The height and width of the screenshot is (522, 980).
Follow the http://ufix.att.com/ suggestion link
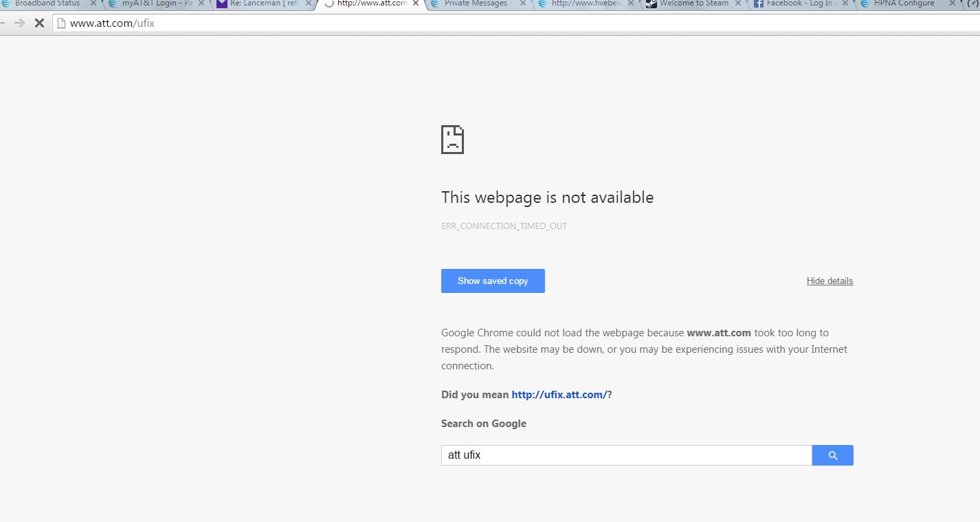pos(559,395)
